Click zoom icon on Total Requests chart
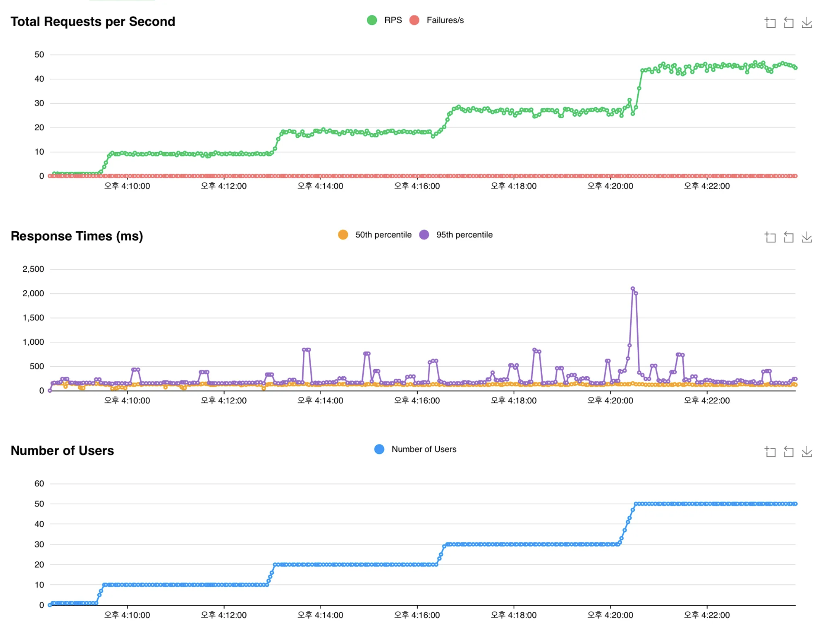This screenshot has height=644, width=830. (771, 23)
